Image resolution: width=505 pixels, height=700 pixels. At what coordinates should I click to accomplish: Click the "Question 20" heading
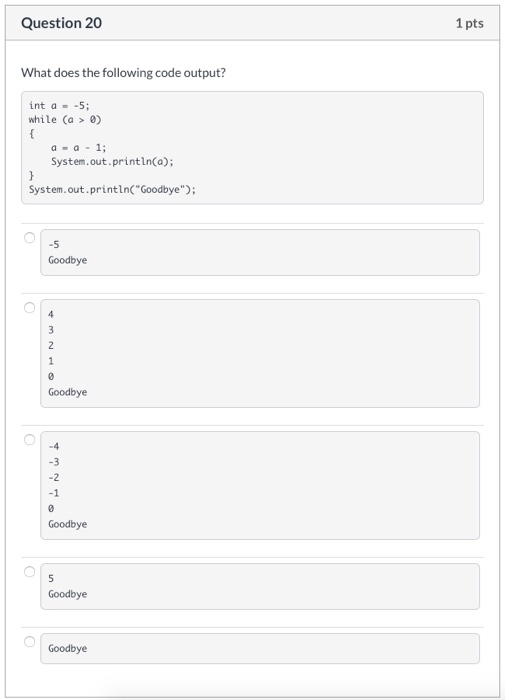[x=62, y=23]
